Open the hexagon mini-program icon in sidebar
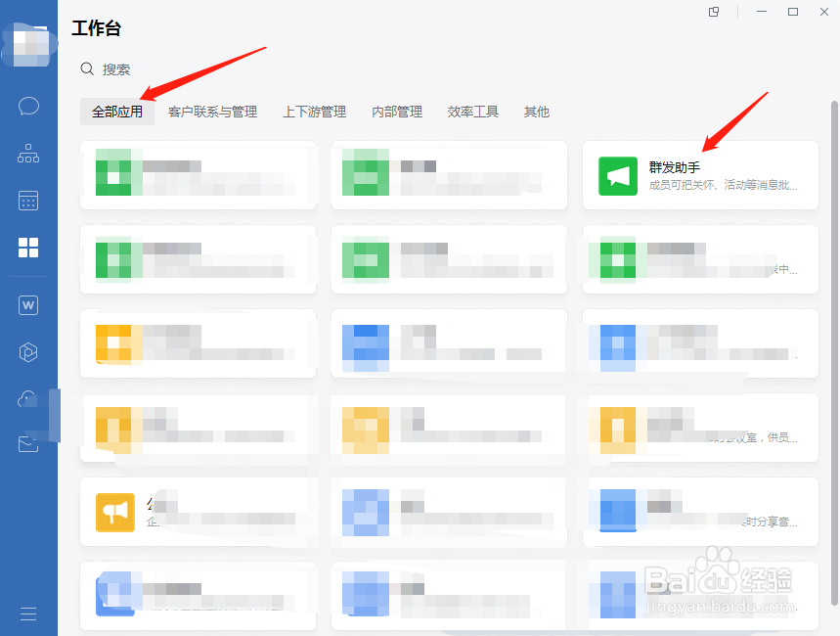The width and height of the screenshot is (840, 636). click(x=28, y=351)
